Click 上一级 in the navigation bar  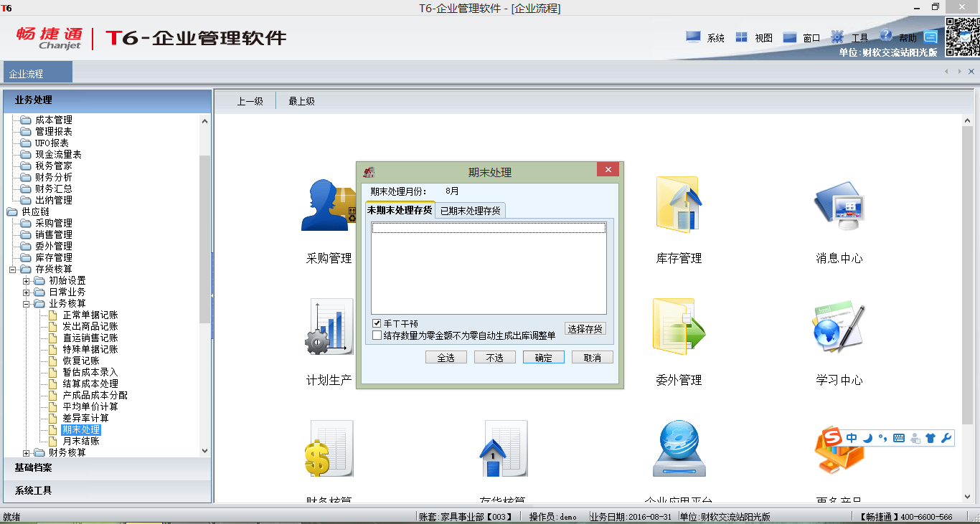pos(250,101)
